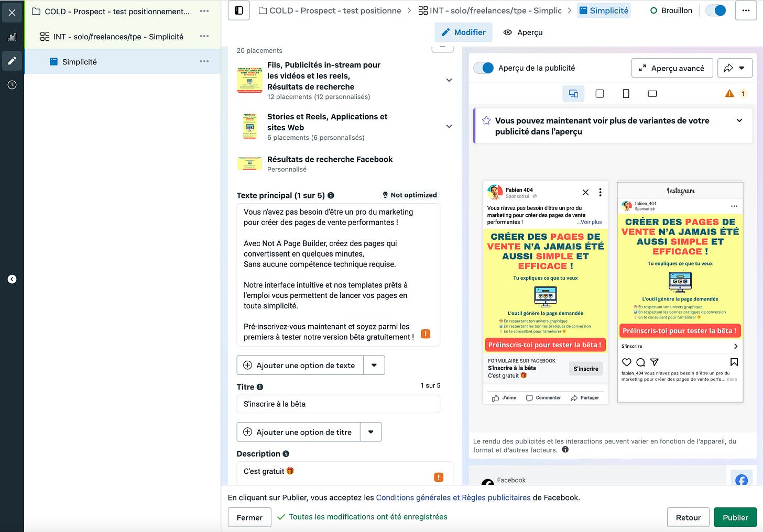Expand the more variants notice chevron

739,120
